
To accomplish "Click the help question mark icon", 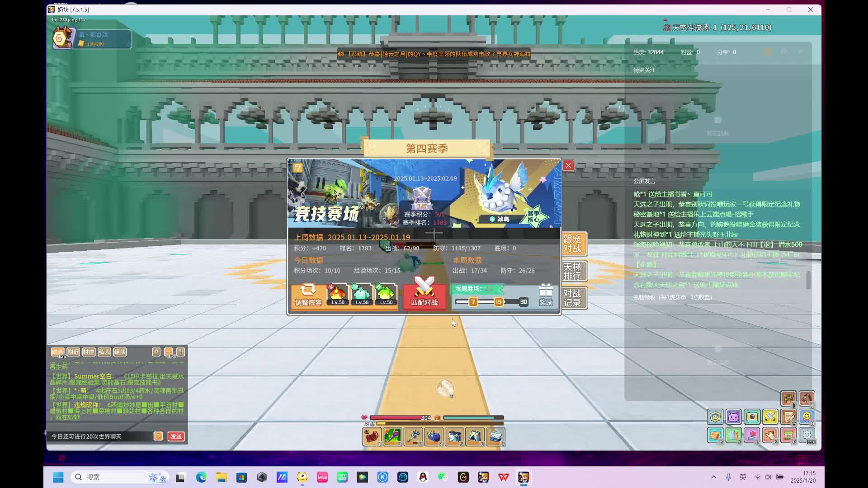I will click(x=297, y=168).
